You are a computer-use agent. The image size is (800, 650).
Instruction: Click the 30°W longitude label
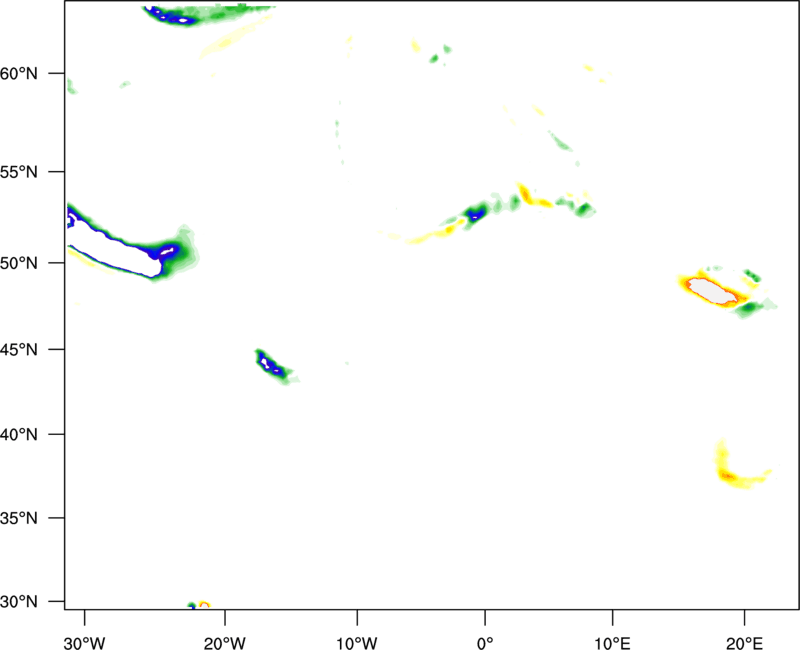84,643
